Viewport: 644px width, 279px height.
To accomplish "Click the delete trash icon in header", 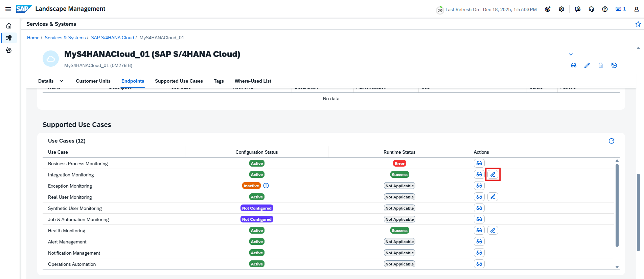I will click(600, 65).
